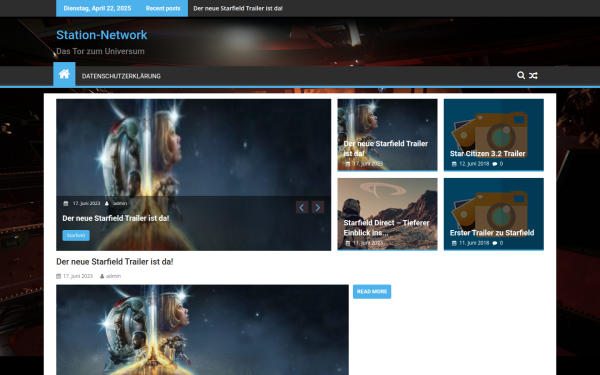Click comment icon on Erster Trailer zu Starfield
This screenshot has width=600, height=375.
point(495,243)
